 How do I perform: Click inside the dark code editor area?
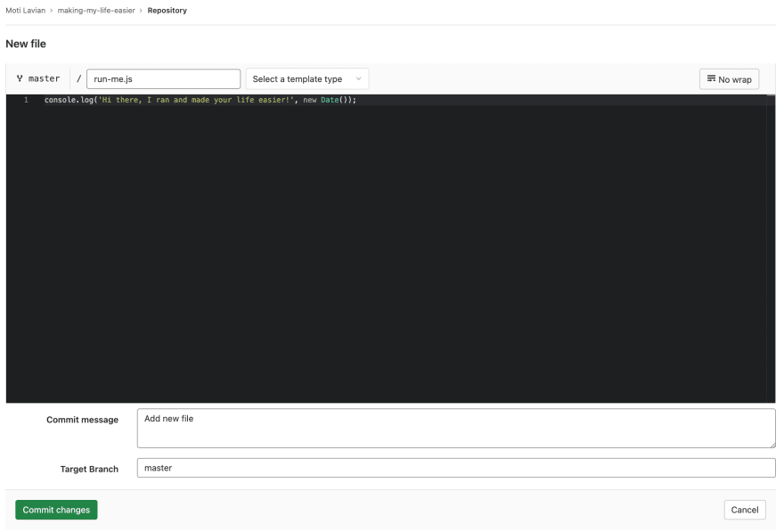point(390,250)
